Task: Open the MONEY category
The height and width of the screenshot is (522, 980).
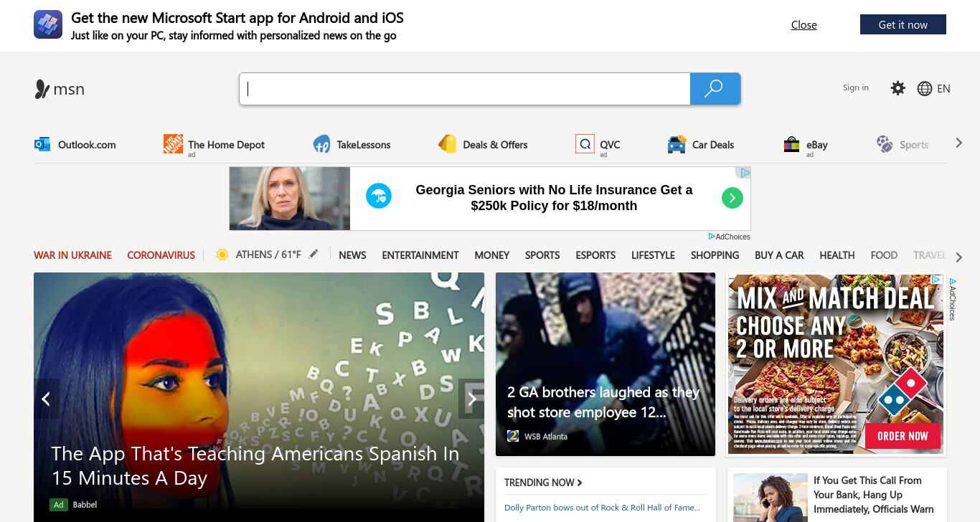Action: tap(492, 255)
